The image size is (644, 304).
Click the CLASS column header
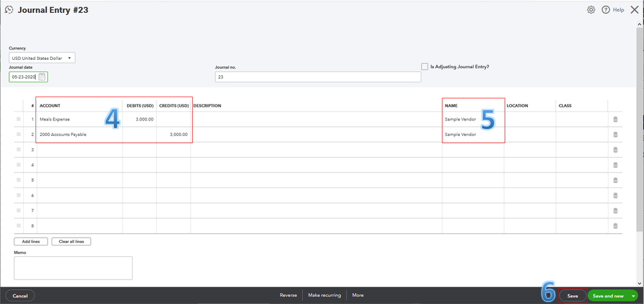(565, 106)
